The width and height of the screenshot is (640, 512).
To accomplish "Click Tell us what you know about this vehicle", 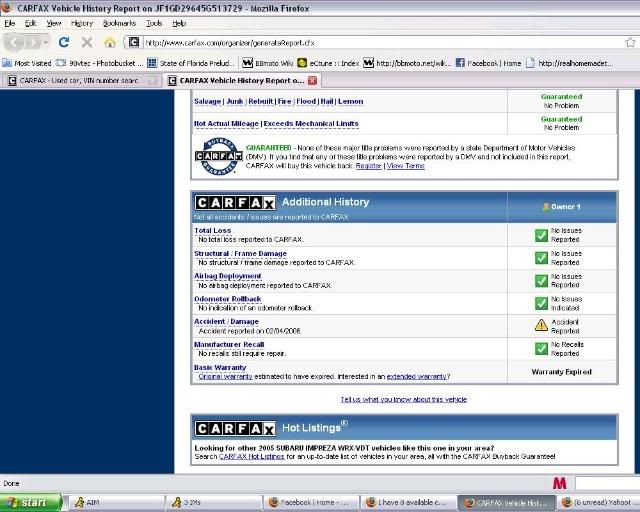I will 404,399.
